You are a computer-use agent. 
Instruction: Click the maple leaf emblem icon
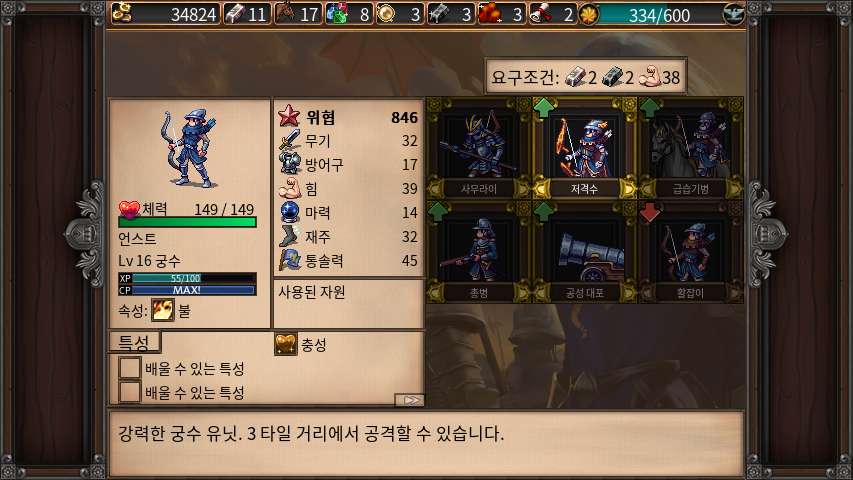click(589, 14)
